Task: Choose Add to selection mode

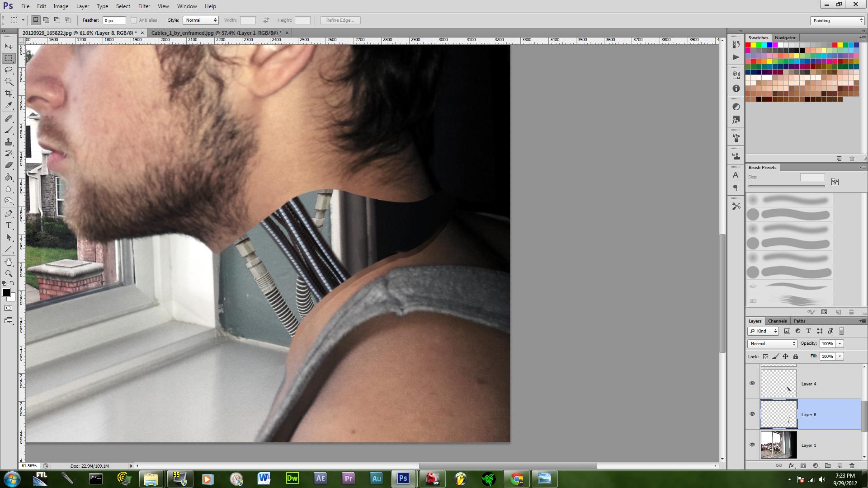Action: tap(46, 20)
